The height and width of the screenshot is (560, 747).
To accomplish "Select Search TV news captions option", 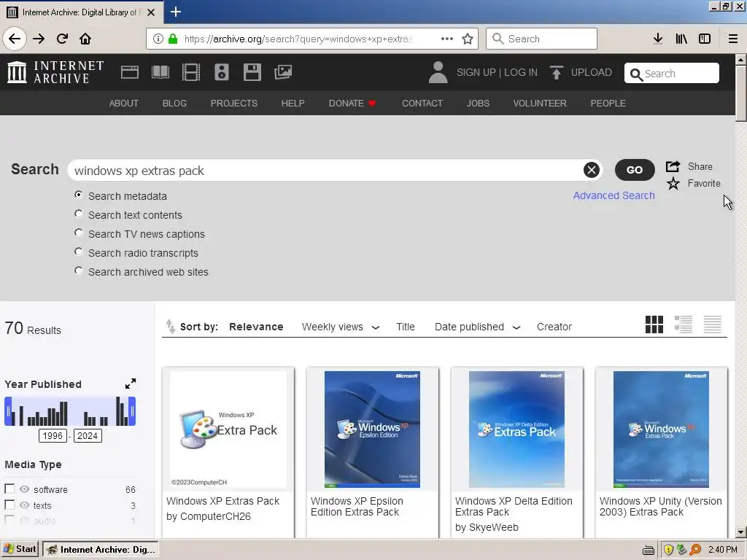I will [x=79, y=233].
